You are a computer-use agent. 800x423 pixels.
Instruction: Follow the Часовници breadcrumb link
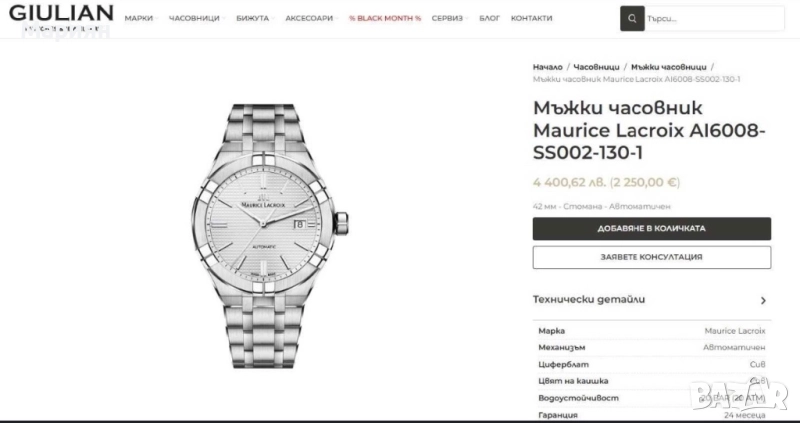click(x=596, y=67)
